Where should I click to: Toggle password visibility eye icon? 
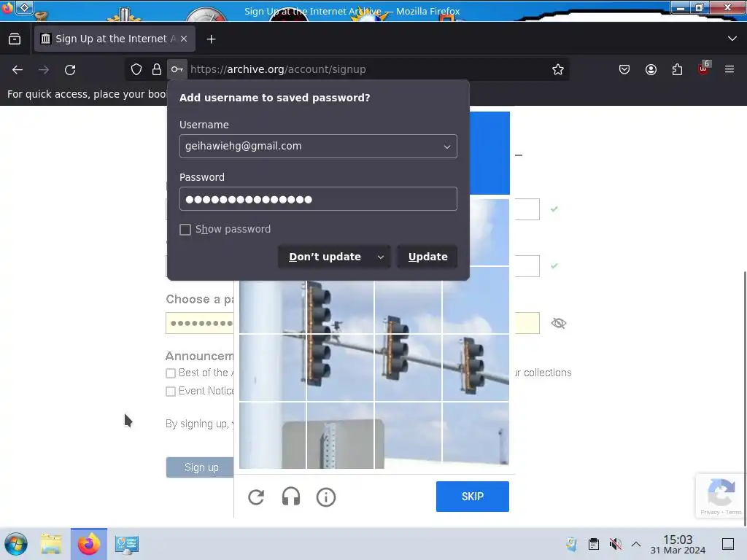pos(558,323)
